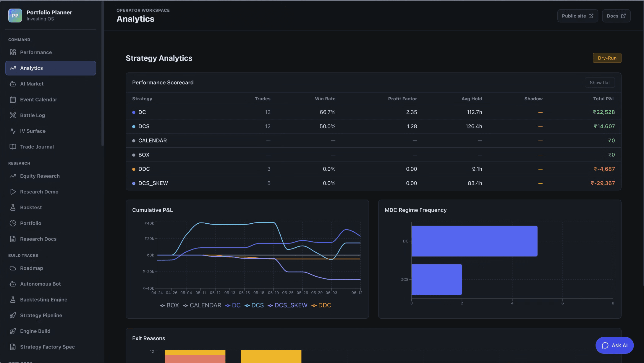Open Trade Journal

click(51, 146)
